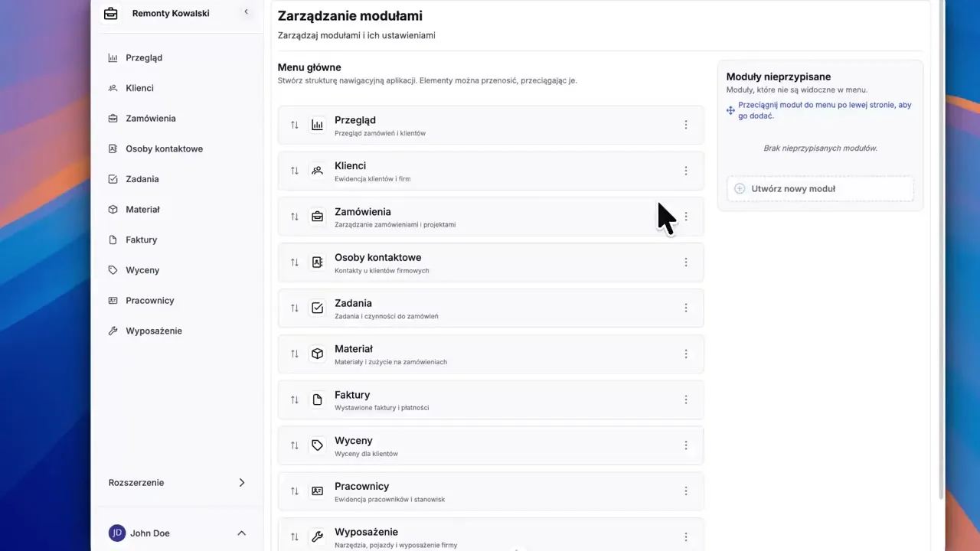Click the checkbox icon in the Zadania module row
Image resolution: width=980 pixels, height=551 pixels.
pos(317,308)
